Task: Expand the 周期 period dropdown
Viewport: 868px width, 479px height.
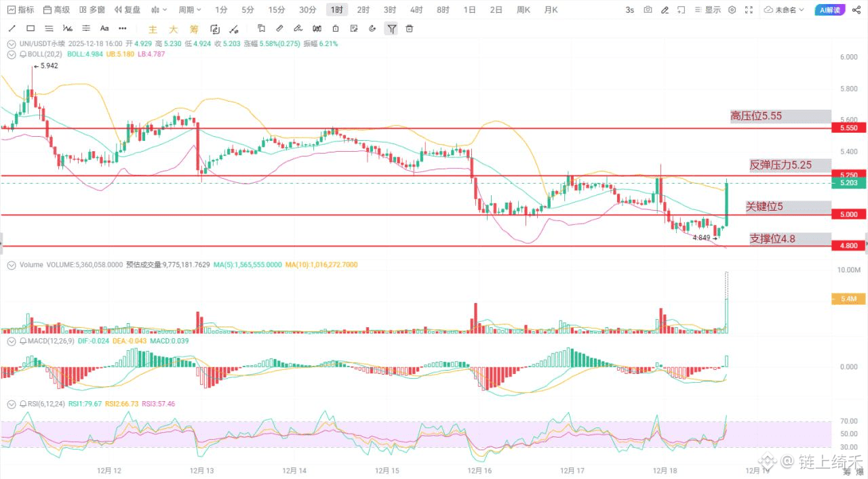Action: pos(190,10)
